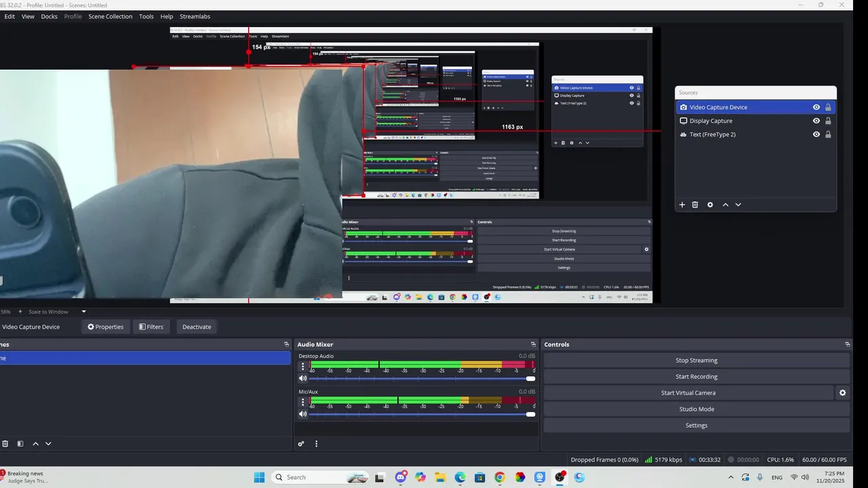The height and width of the screenshot is (488, 868).
Task: Click the Video Capture Device camera icon
Action: click(x=684, y=107)
